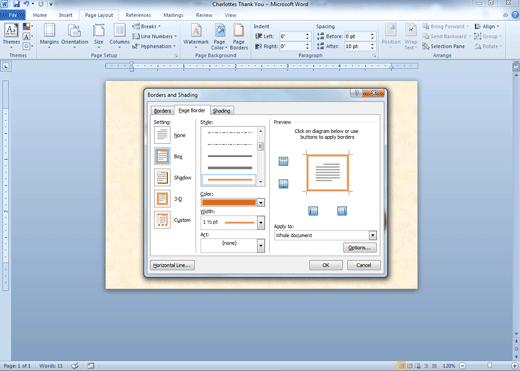Click the orange border color swatch
Screen dimensions: 520x371
(229, 202)
